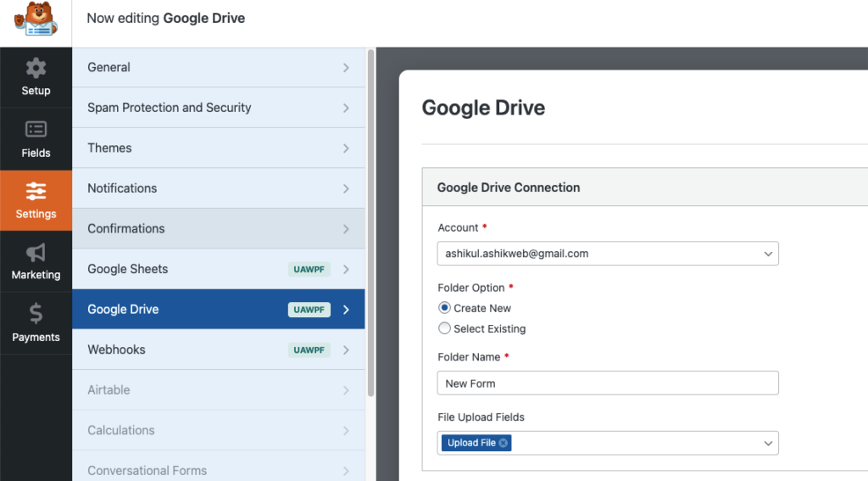Select the Select Existing folder option

[444, 328]
